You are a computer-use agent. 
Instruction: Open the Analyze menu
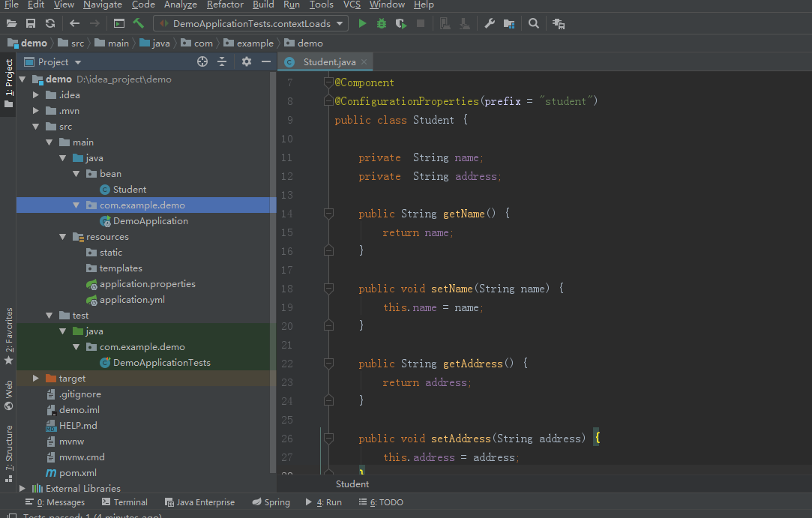pyautogui.click(x=180, y=4)
